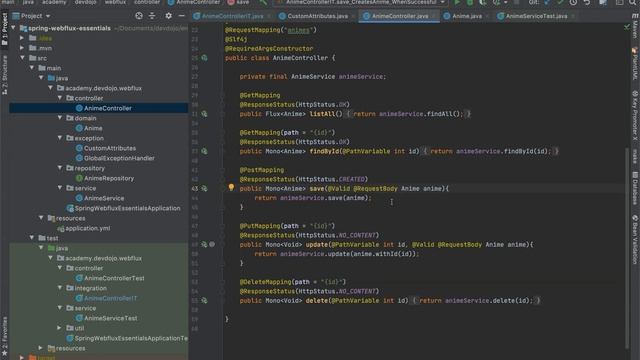Switch to CustomAttributes.java tab
The width and height of the screenshot is (640, 360).
coord(318,16)
